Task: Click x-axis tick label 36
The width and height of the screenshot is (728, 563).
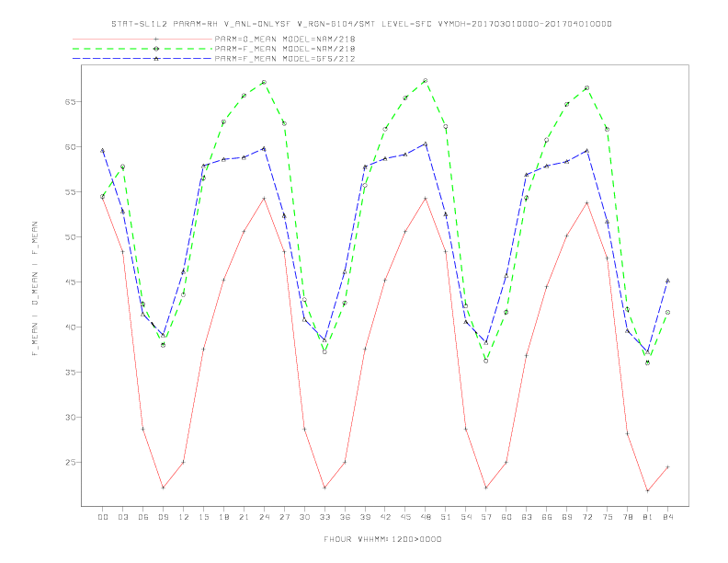Action: (x=345, y=517)
